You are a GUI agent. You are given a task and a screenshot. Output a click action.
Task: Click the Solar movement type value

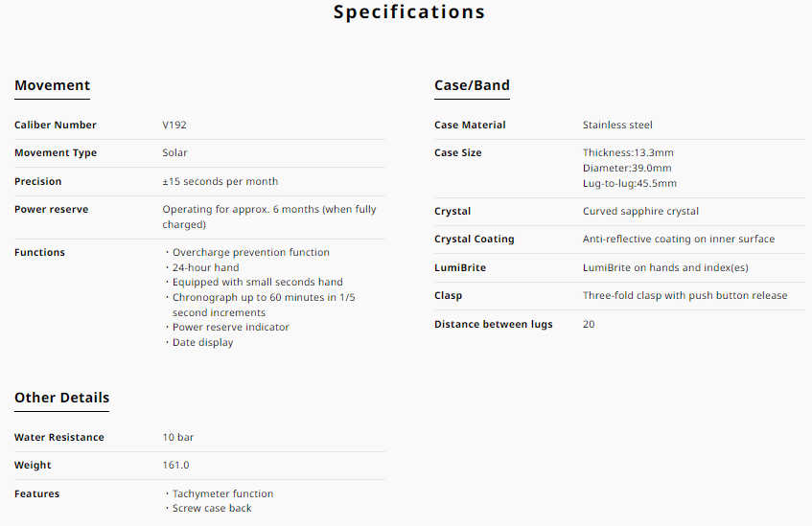coord(174,153)
